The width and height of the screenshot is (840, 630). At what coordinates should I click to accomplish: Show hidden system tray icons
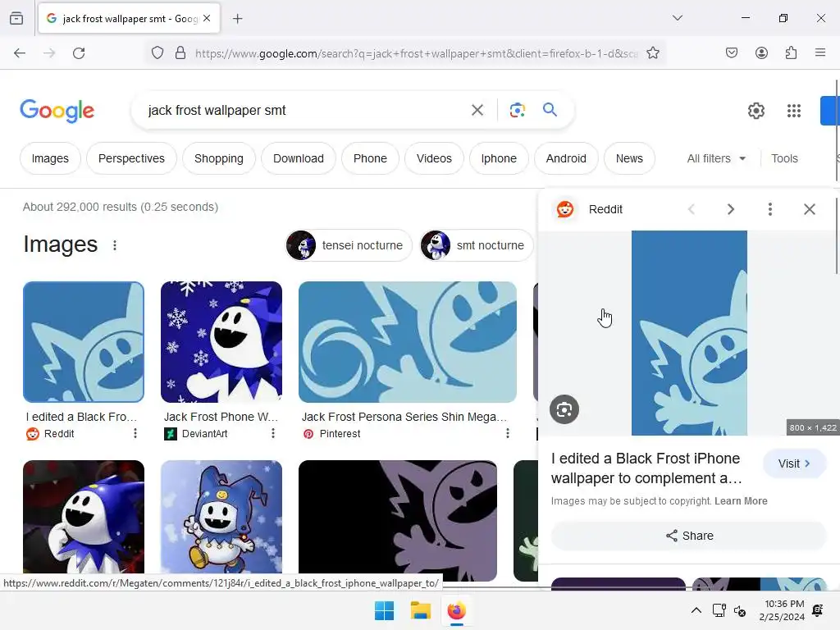tap(696, 610)
